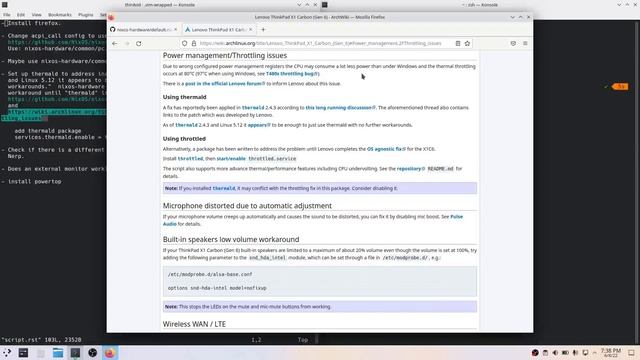The width and height of the screenshot is (640, 360).
Task: Click the appears link after Linux 5.12
Action: click(x=259, y=125)
